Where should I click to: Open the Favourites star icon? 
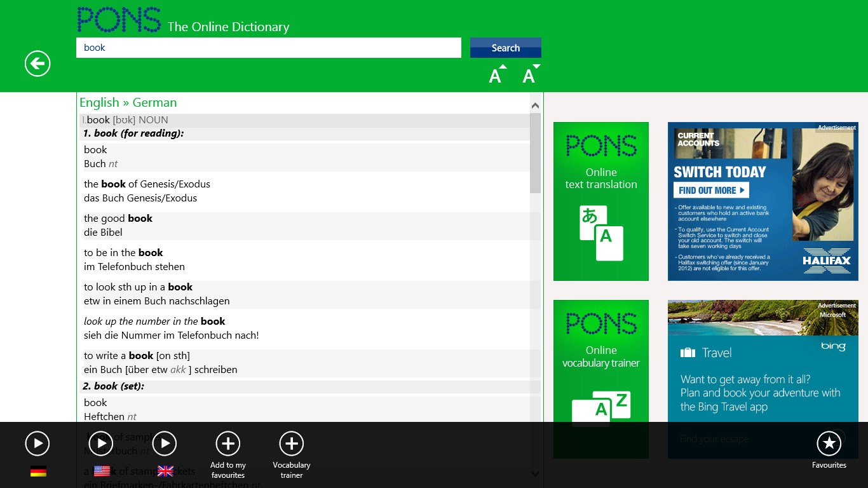click(829, 444)
